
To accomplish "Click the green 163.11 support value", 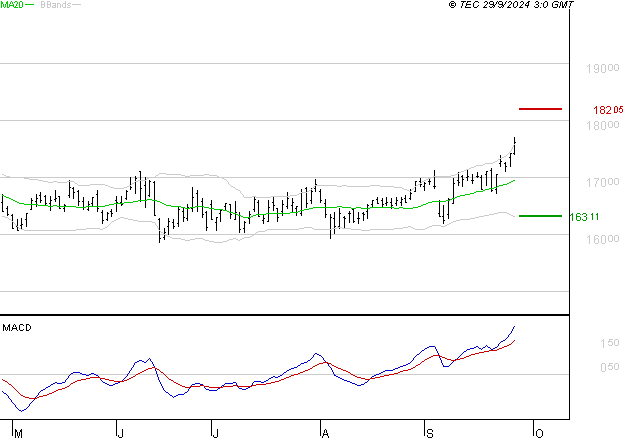I will [584, 217].
